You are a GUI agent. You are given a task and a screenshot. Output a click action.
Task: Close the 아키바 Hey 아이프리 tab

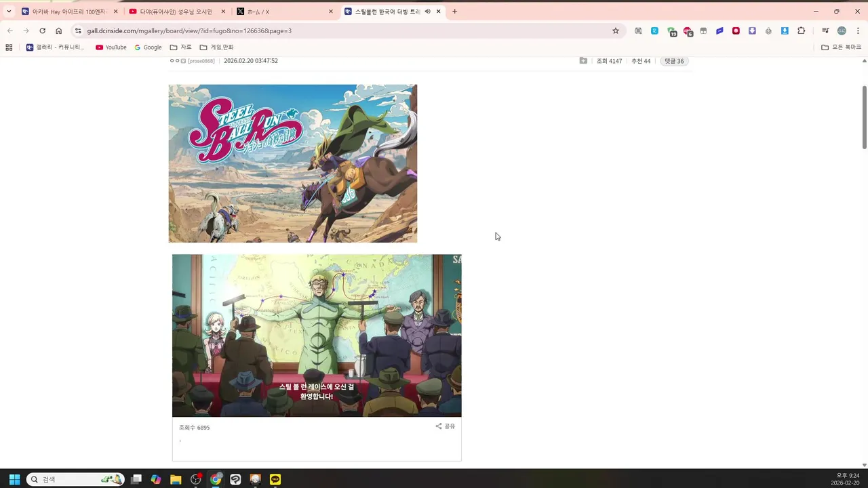(116, 12)
